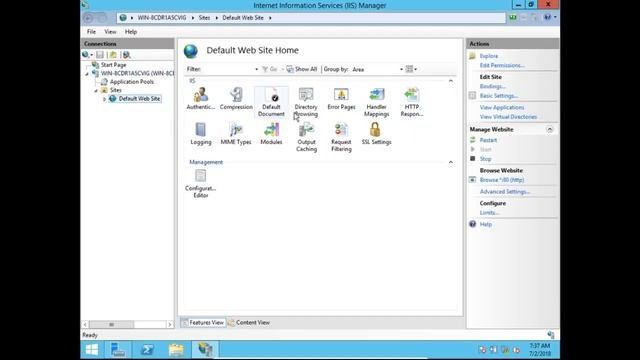Click Browse *:80 (http) link
The image size is (640, 360).
(x=502, y=180)
